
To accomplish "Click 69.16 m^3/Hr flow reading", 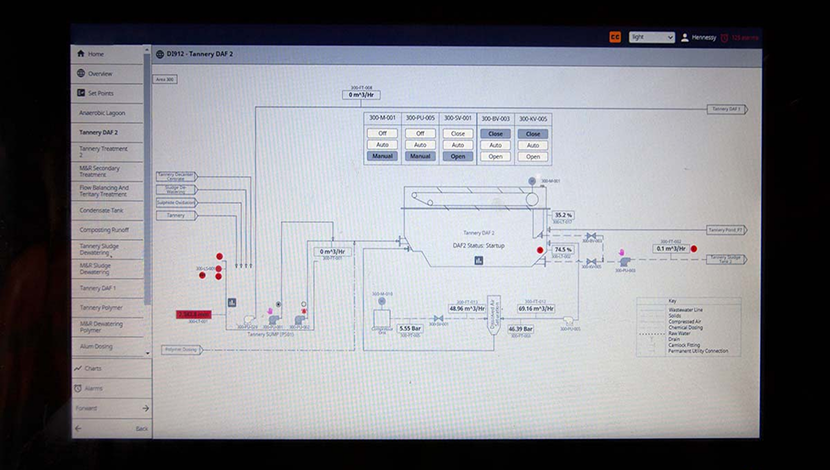I will point(536,308).
